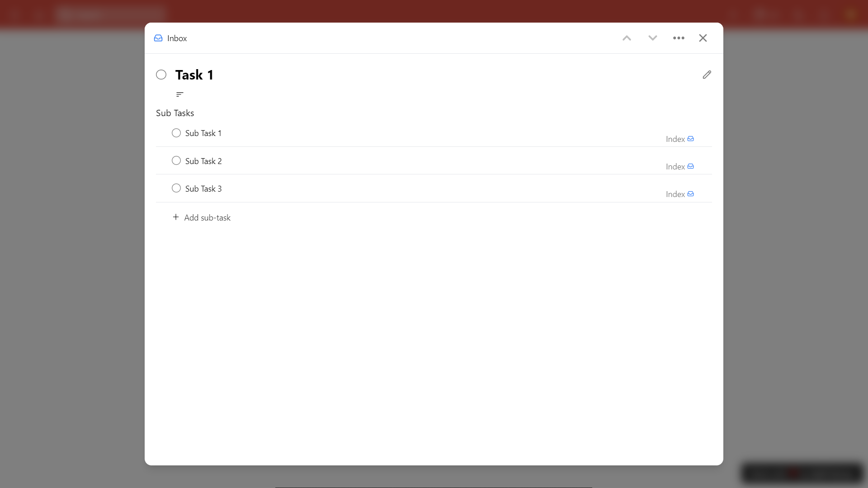This screenshot has height=488, width=868.
Task: Click the Add sub-task button
Action: 207,218
